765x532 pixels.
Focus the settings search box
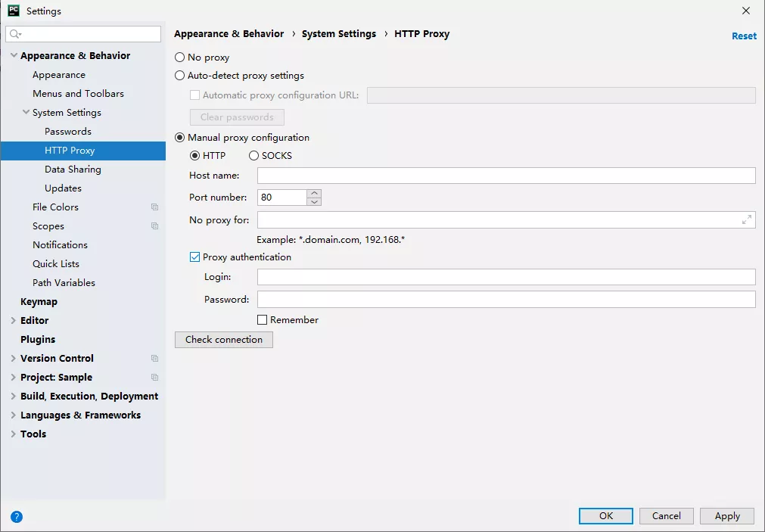(83, 34)
